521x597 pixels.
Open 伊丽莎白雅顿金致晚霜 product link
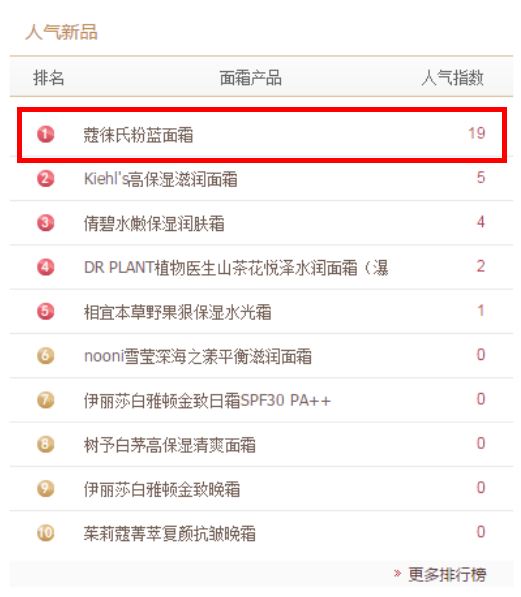(162, 489)
